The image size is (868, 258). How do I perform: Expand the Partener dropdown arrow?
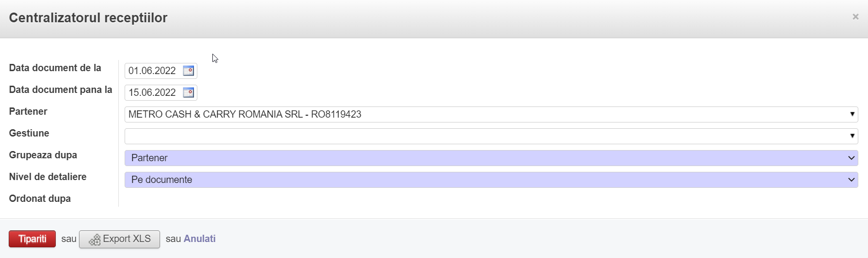[852, 114]
